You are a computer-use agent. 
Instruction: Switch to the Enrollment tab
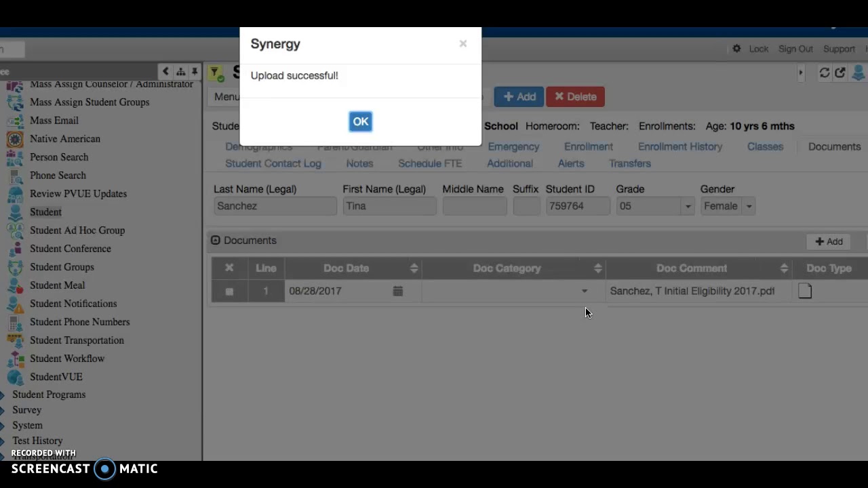pos(588,147)
